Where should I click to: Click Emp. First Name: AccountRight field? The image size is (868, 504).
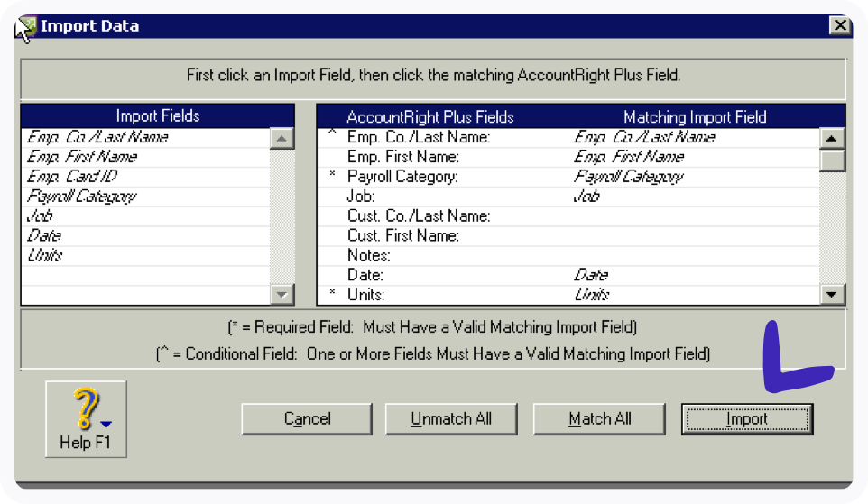pyautogui.click(x=403, y=157)
